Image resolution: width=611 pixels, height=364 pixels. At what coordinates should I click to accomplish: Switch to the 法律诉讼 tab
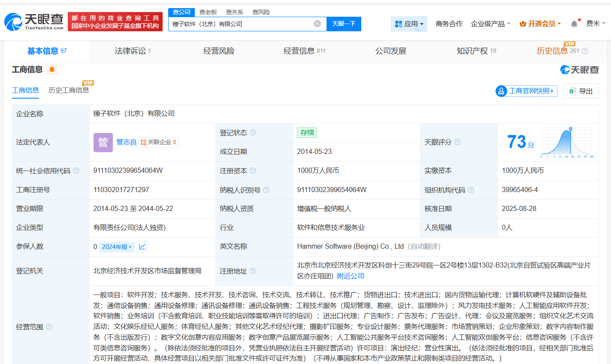pyautogui.click(x=131, y=51)
